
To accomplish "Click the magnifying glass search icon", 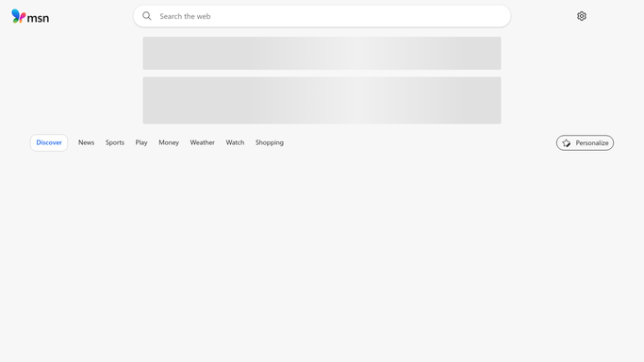I will tap(147, 16).
